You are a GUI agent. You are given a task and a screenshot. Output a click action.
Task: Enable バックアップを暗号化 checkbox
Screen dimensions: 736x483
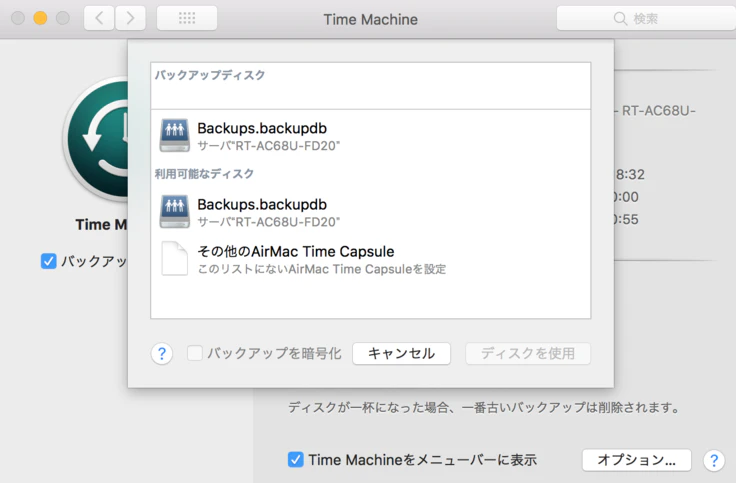[195, 353]
